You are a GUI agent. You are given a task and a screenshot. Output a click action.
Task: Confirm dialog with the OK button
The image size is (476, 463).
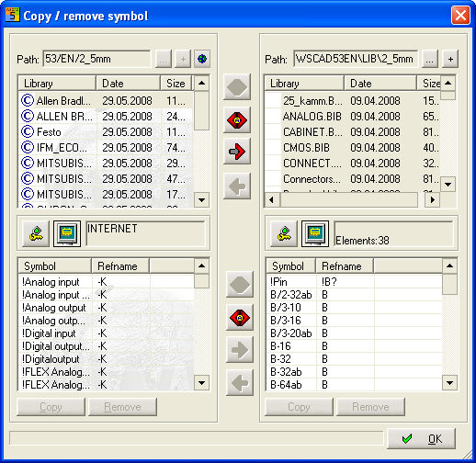point(421,439)
